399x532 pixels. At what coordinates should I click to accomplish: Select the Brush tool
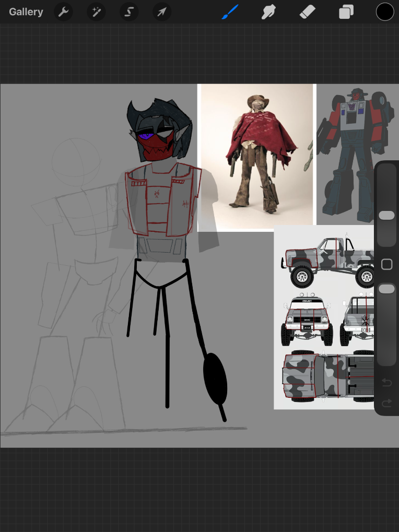click(x=230, y=12)
